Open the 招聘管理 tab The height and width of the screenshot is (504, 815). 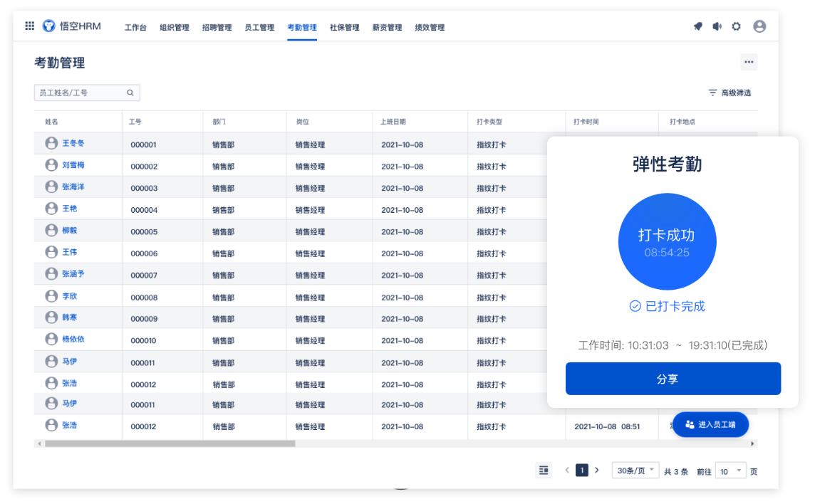click(x=217, y=28)
